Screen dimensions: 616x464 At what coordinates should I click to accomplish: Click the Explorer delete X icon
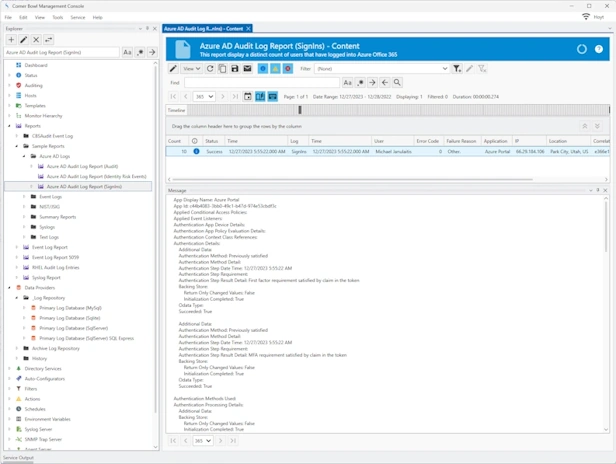pos(36,40)
